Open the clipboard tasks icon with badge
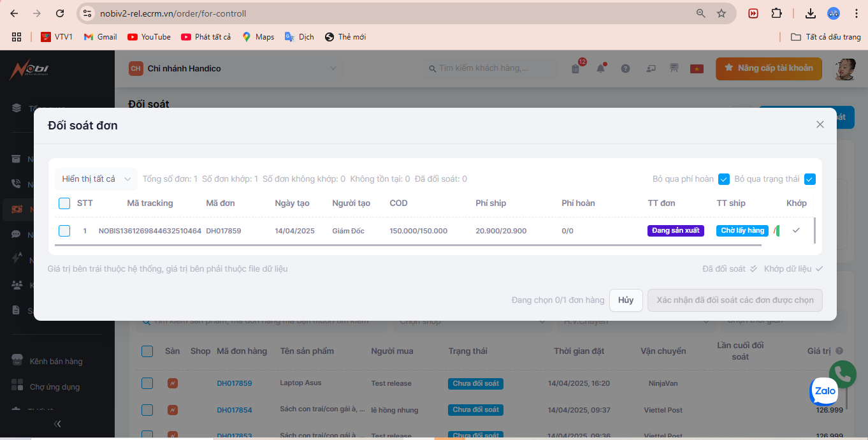868x440 pixels. click(x=575, y=69)
